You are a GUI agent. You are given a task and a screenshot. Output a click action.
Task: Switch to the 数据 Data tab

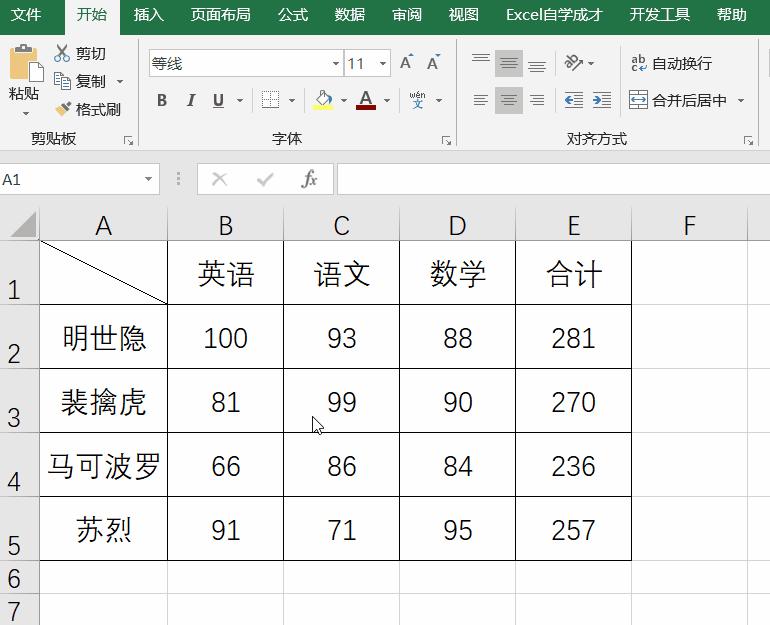350,15
